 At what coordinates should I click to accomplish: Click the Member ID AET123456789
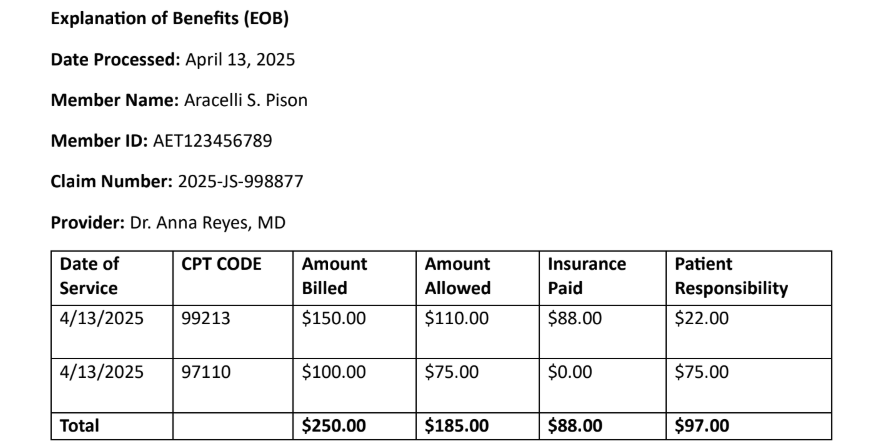click(213, 140)
